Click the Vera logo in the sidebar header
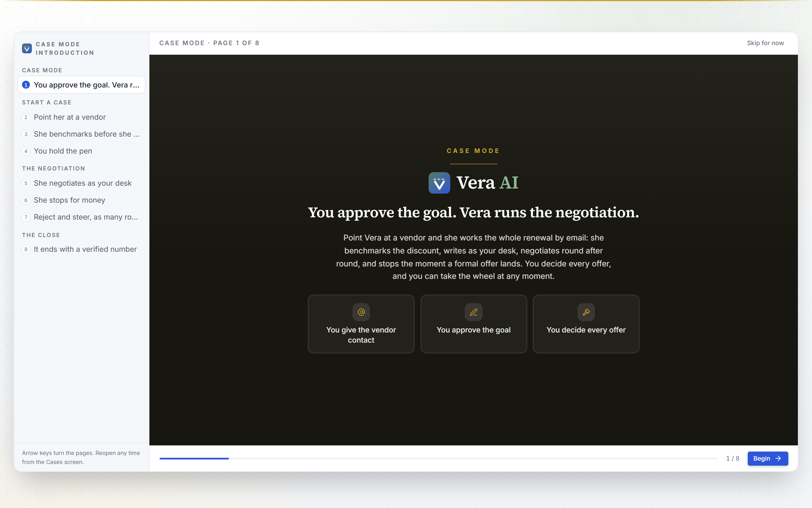This screenshot has height=508, width=812. click(x=27, y=48)
